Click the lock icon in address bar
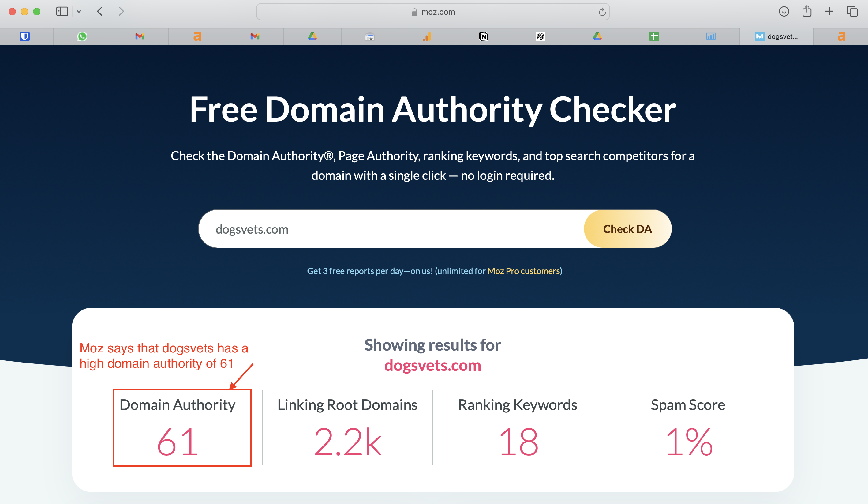The image size is (868, 504). (414, 12)
